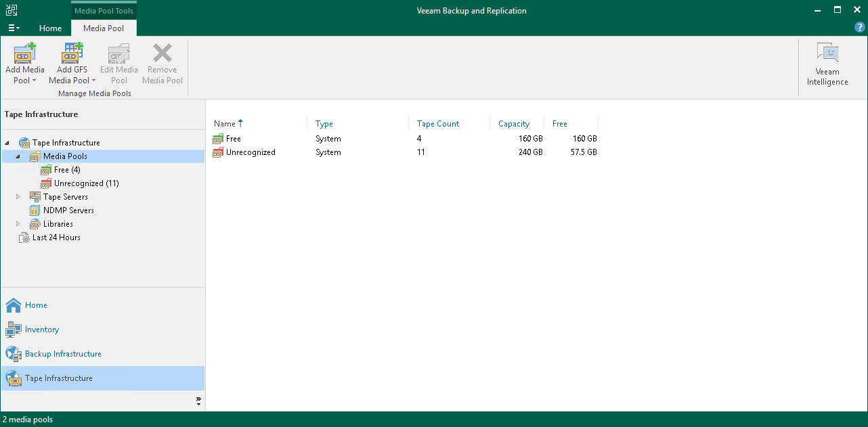Click the Inventory computers icon
The width and height of the screenshot is (868, 427).
[14, 330]
